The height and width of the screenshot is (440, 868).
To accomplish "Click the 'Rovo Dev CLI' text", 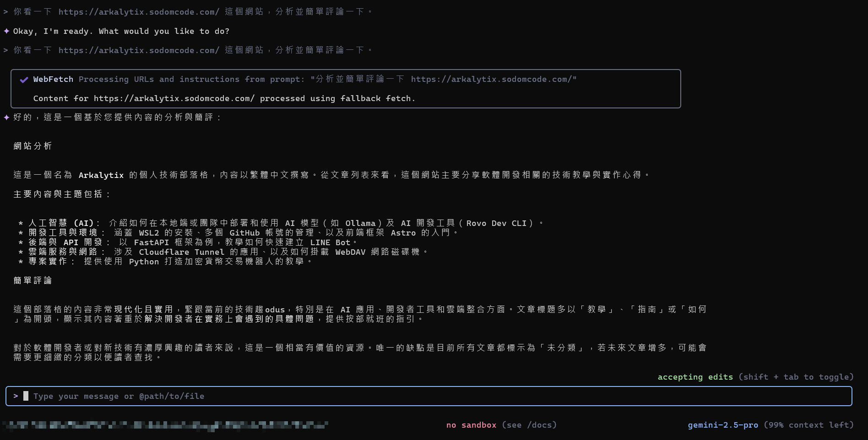I will (496, 223).
